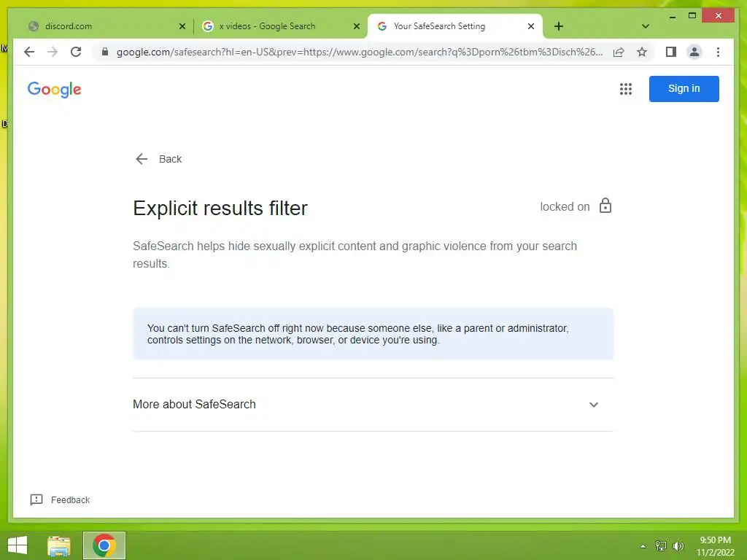View site info lock icon in address bar
Screen dimensions: 747x560
pyautogui.click(x=105, y=52)
